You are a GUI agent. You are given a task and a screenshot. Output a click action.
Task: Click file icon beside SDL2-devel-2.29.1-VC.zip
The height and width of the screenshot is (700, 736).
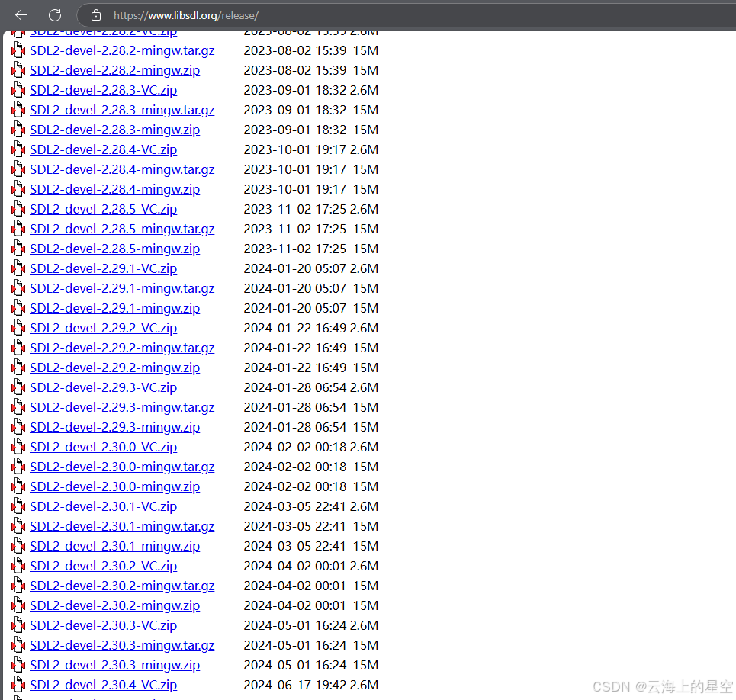pyautogui.click(x=18, y=268)
